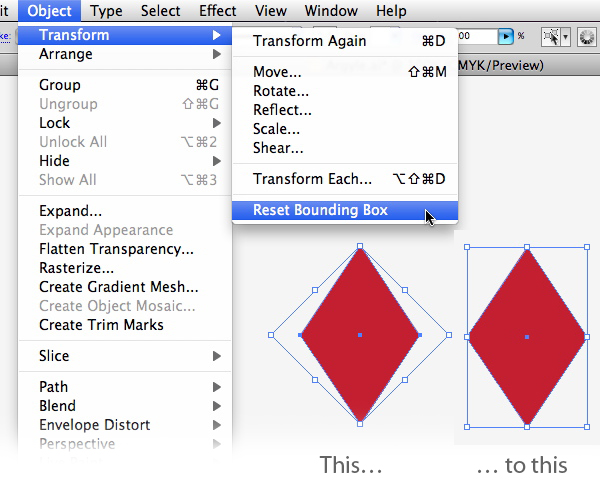Open the Select Similar Objects dropdown arrow
The width and height of the screenshot is (600, 500).
coord(565,37)
